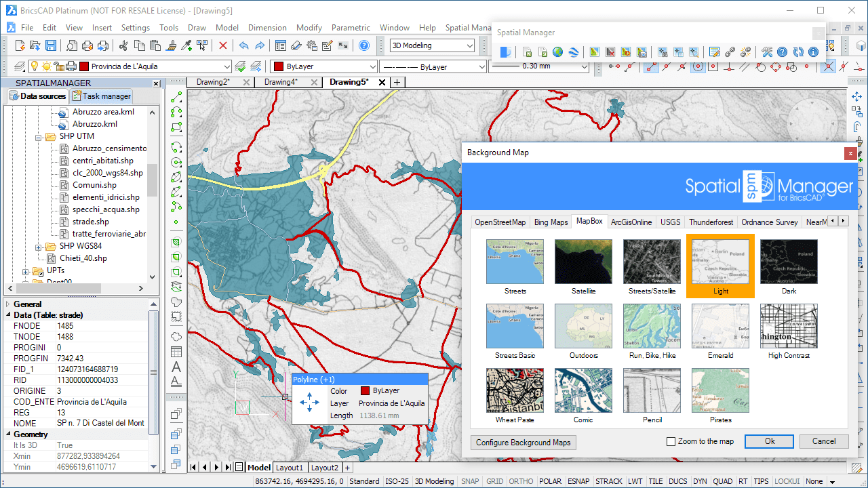
Task: Click the refresh arrows icon in Spatial Manager
Action: (798, 52)
